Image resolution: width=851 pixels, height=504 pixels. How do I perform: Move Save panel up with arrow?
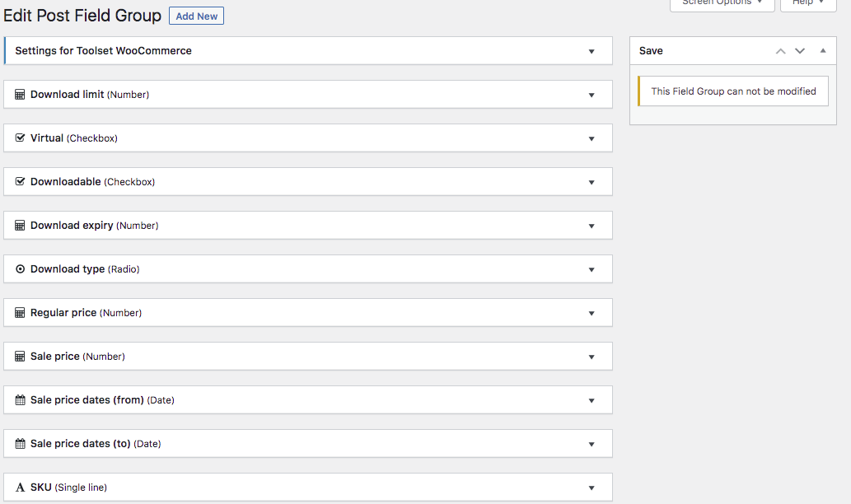[x=781, y=51]
